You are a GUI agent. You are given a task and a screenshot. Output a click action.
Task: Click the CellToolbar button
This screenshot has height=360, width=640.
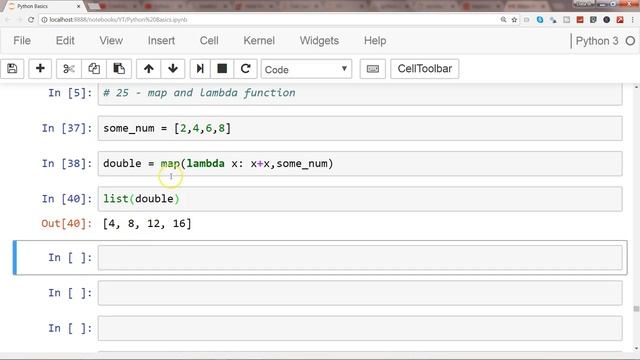[x=424, y=69]
